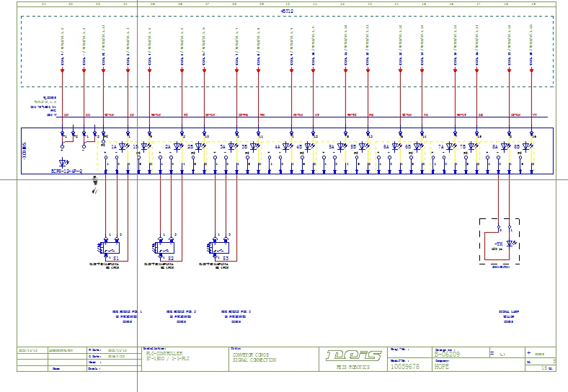
Task: Click the 1A label in terminal block
Action: 114,147
